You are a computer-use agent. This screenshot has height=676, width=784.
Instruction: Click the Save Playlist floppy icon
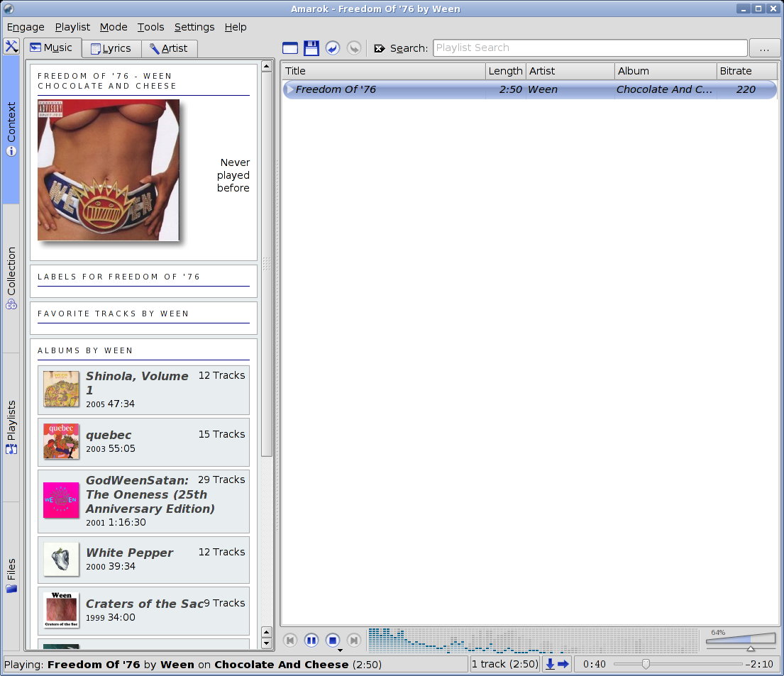[311, 48]
